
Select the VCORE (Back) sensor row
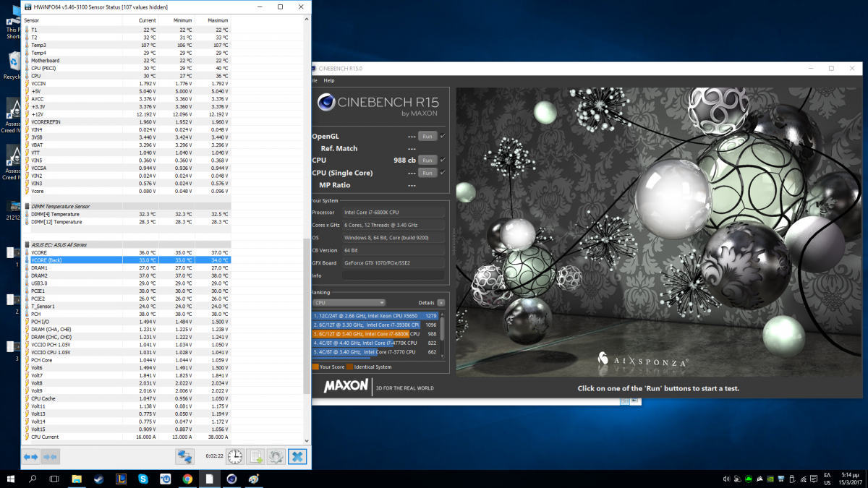click(127, 260)
